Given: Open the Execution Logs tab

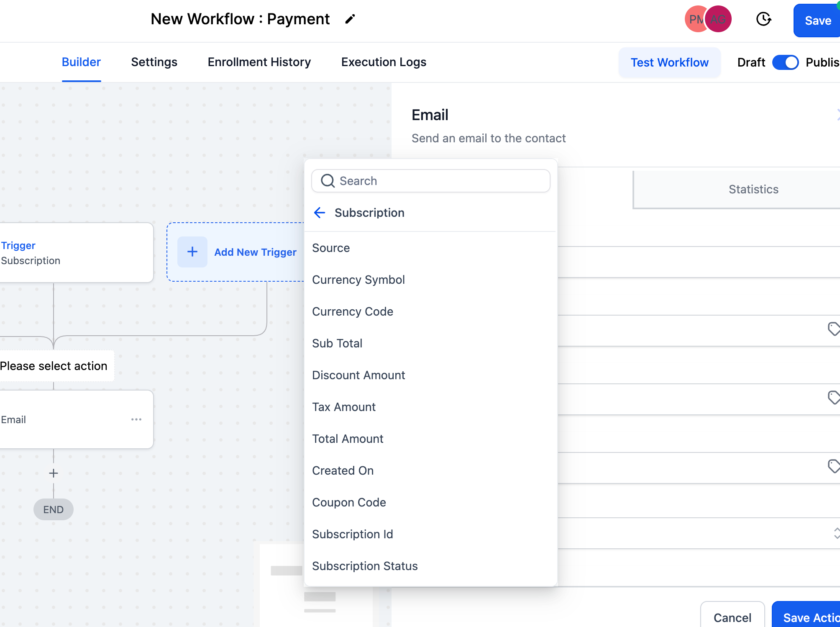Looking at the screenshot, I should [x=384, y=62].
